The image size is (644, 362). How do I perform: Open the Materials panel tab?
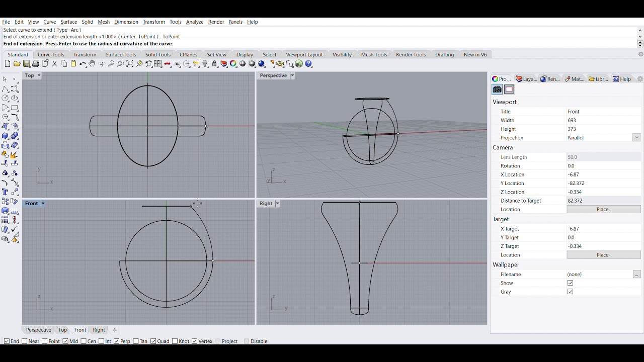pyautogui.click(x=574, y=79)
